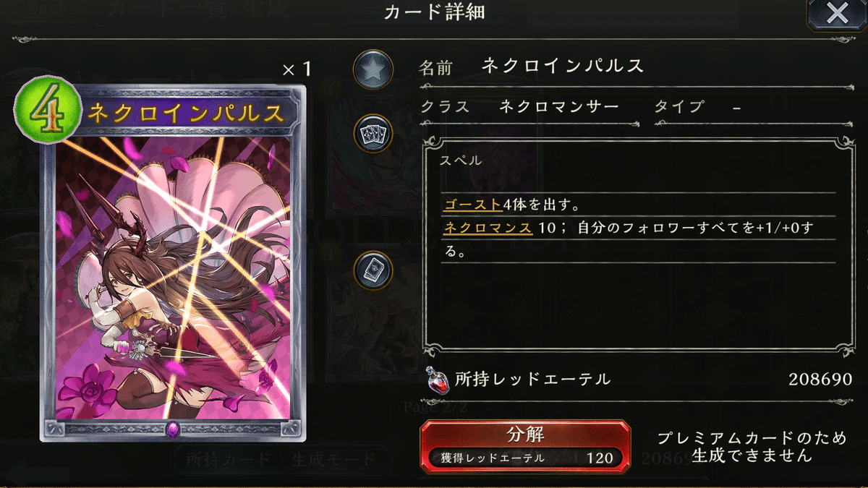Click the red ether amount 208690

click(x=820, y=379)
